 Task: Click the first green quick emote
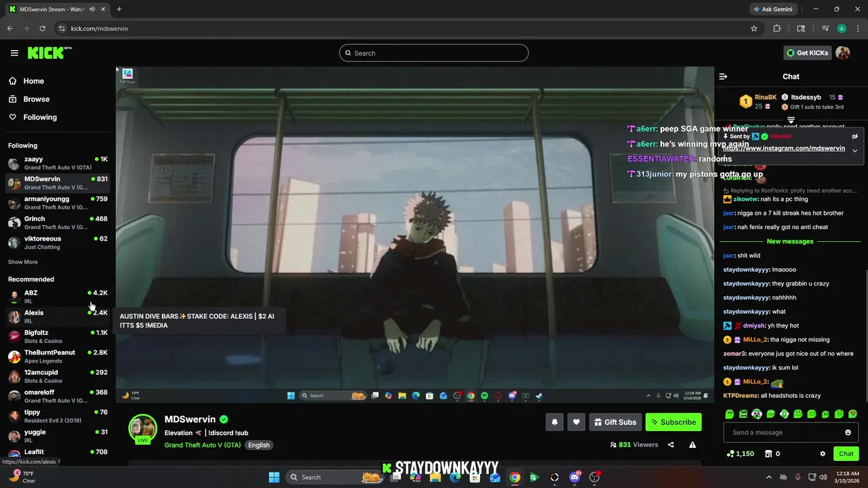(730, 414)
